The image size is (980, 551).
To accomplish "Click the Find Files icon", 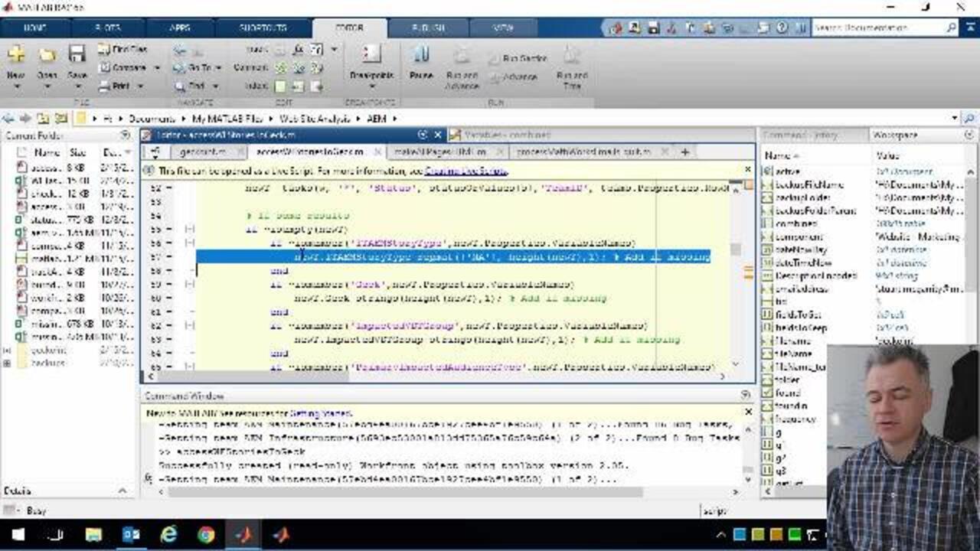I will [105, 49].
